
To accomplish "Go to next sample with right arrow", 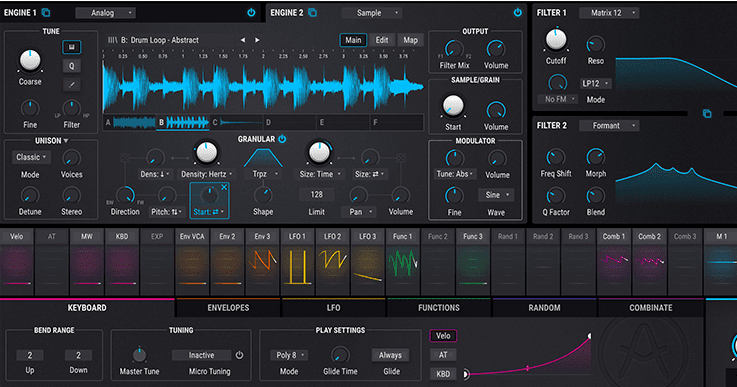I will tap(257, 40).
